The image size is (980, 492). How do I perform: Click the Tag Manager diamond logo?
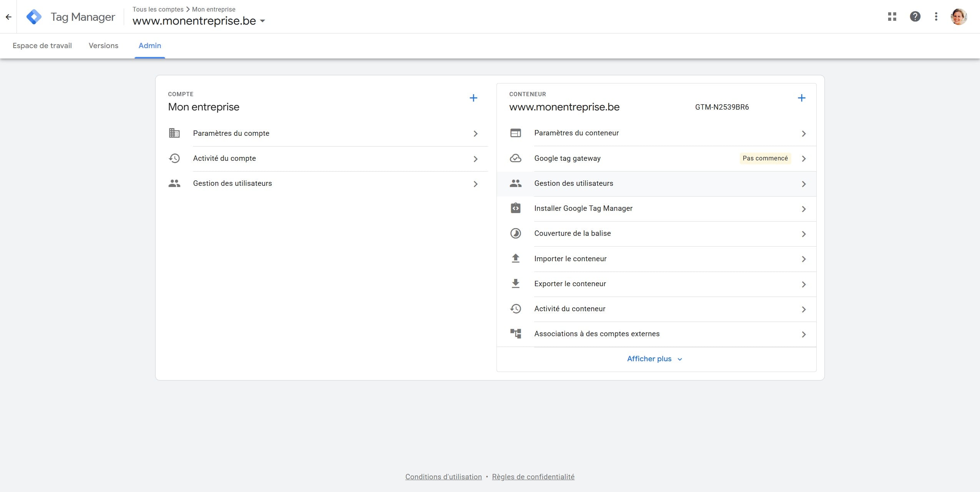coord(34,17)
